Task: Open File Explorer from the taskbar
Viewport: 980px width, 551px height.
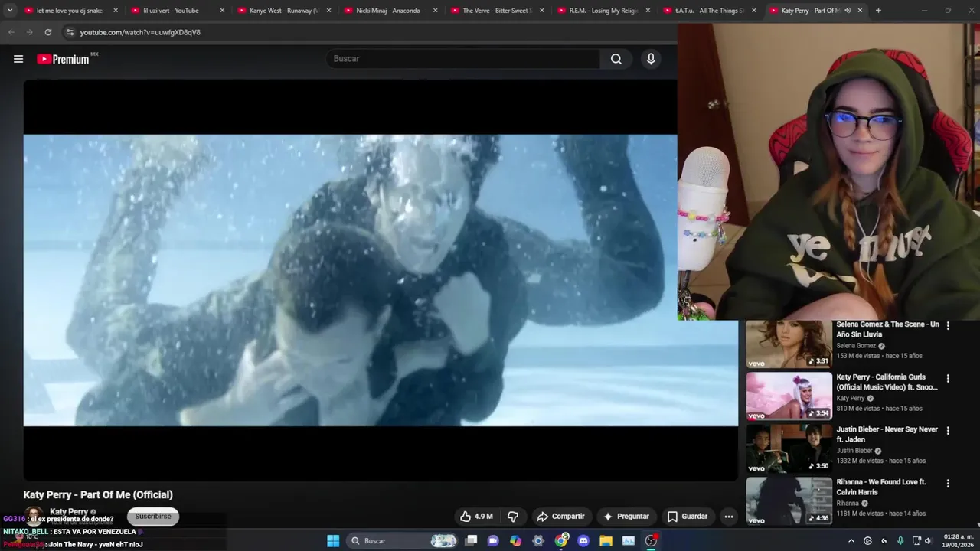Action: tap(606, 540)
